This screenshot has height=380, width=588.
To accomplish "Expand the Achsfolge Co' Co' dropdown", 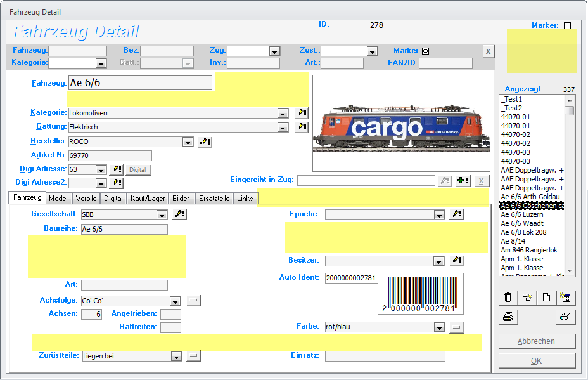I will tap(175, 301).
